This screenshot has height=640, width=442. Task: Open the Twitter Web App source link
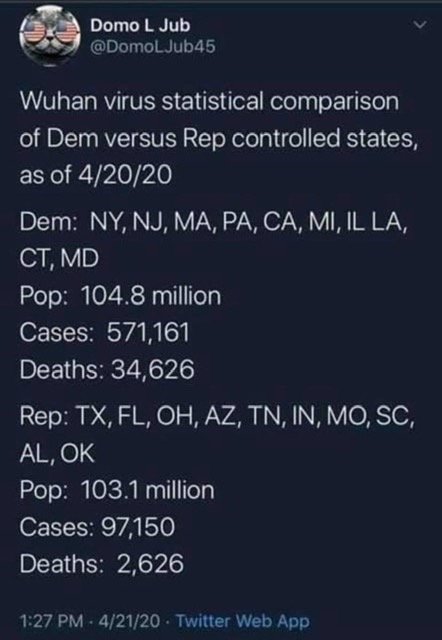point(243,621)
